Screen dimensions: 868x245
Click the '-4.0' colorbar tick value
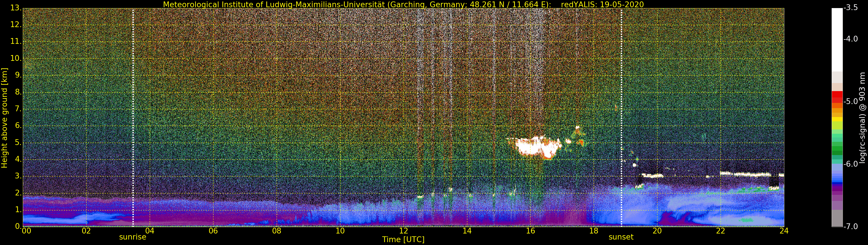pos(851,39)
